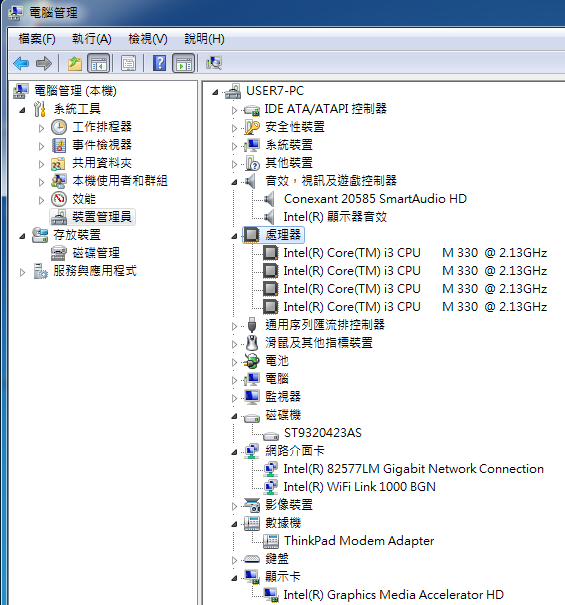Click the blue Help question mark icon
Image resolution: width=565 pixels, height=605 pixels.
(159, 63)
